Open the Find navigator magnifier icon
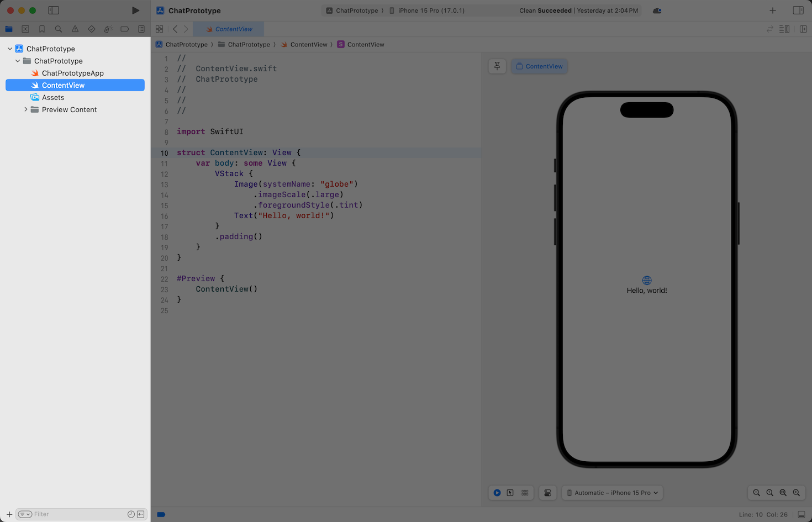The height and width of the screenshot is (522, 812). 59,29
